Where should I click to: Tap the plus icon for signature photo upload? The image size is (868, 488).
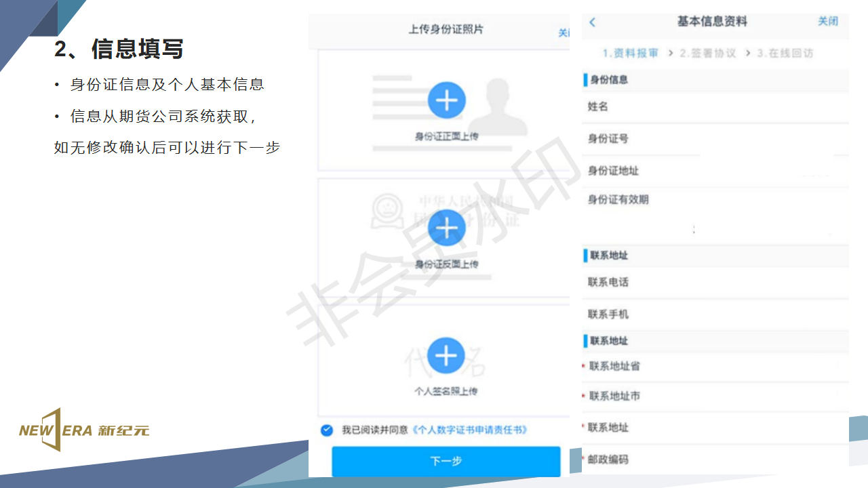point(446,355)
